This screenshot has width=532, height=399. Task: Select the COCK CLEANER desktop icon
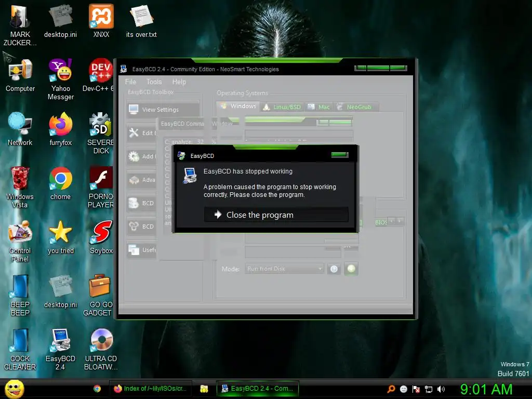(20, 350)
